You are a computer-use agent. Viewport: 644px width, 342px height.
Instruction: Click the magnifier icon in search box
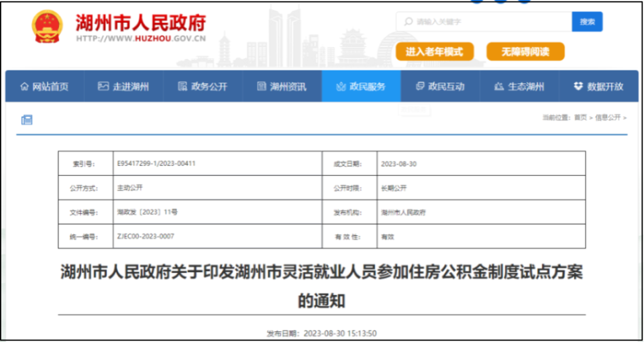409,21
